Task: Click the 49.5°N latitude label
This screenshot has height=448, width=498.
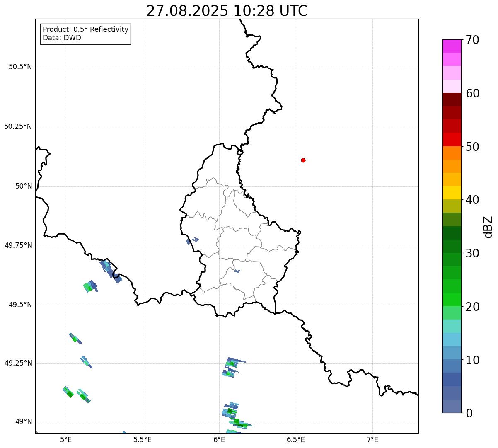Action: [20, 305]
